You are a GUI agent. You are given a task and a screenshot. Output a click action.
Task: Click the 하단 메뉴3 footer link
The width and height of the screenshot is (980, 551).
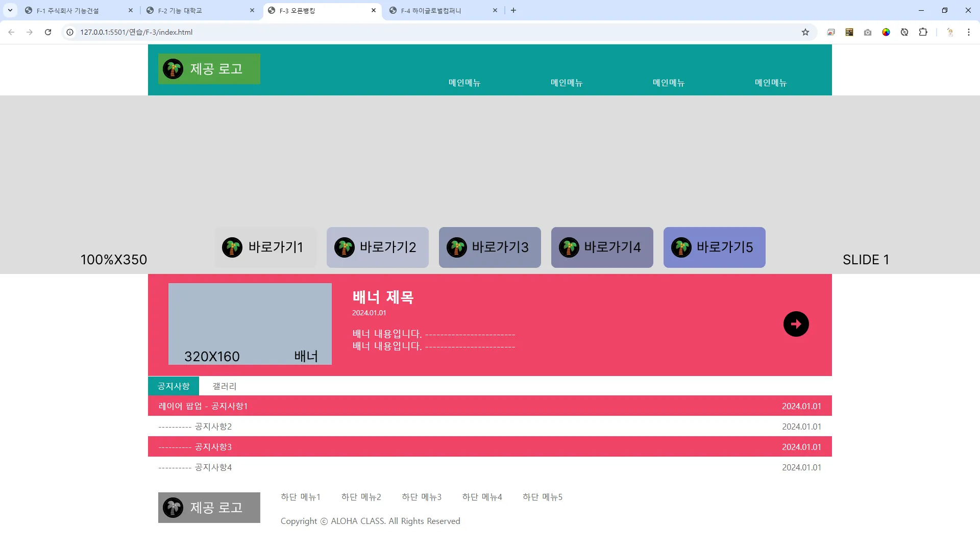click(421, 497)
